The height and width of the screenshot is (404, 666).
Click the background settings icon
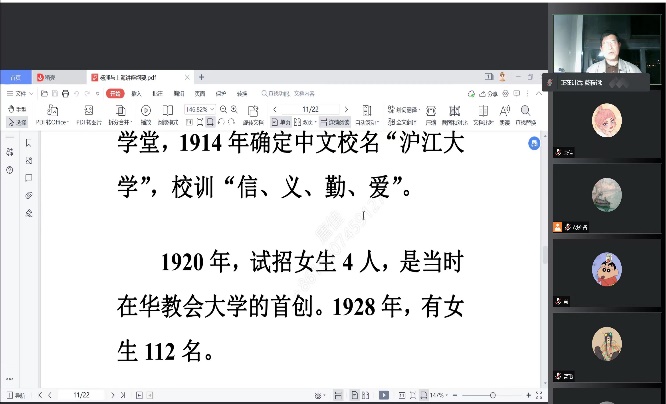pos(367,115)
